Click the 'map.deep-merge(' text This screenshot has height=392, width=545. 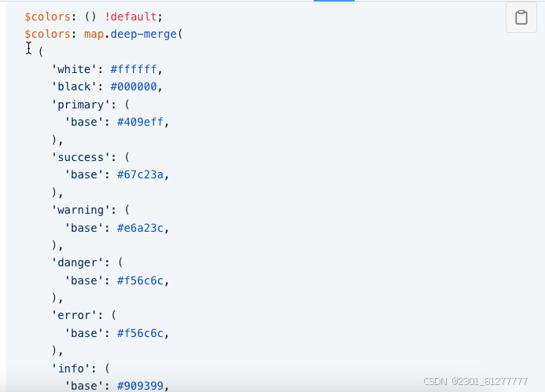133,34
